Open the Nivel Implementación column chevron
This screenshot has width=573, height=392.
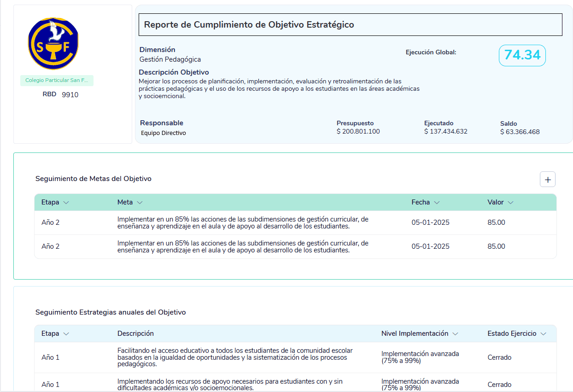tap(455, 333)
